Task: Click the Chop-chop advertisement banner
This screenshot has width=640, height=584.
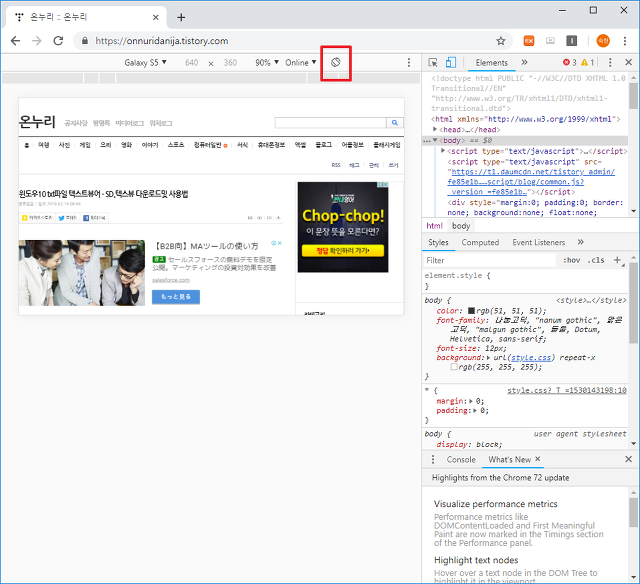Action: (x=343, y=227)
